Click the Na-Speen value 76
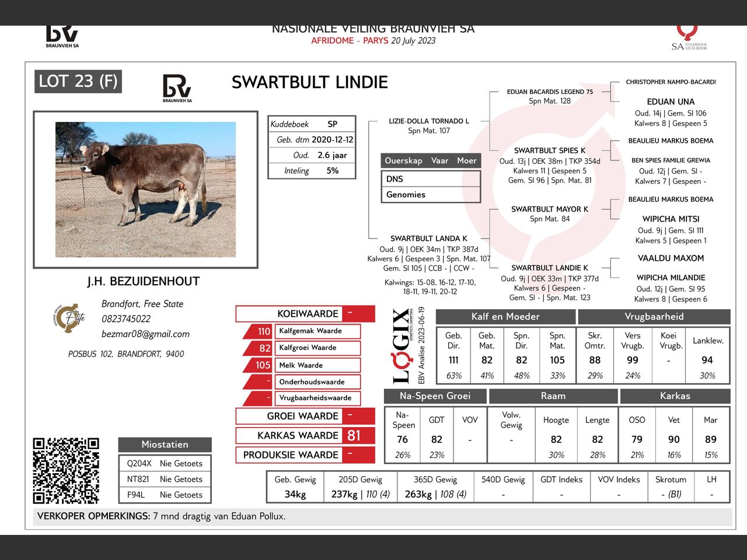 [403, 439]
